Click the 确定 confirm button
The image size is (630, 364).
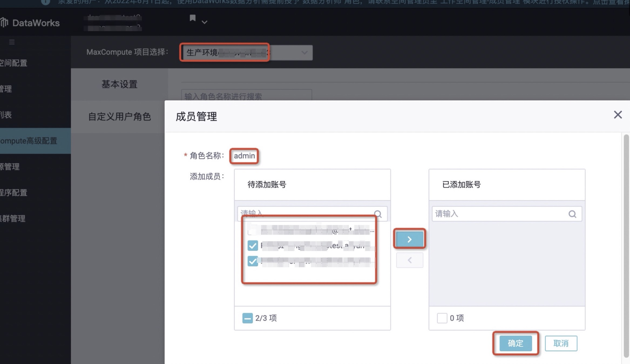[x=516, y=343]
